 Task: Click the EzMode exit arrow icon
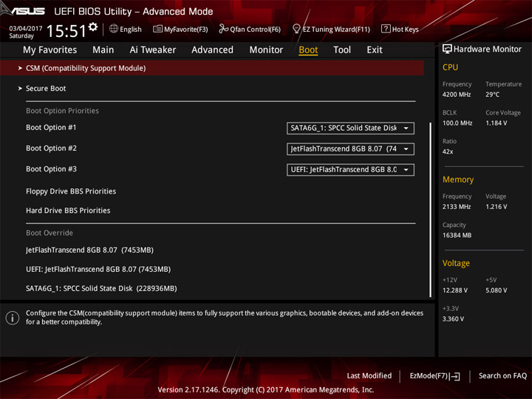point(455,376)
